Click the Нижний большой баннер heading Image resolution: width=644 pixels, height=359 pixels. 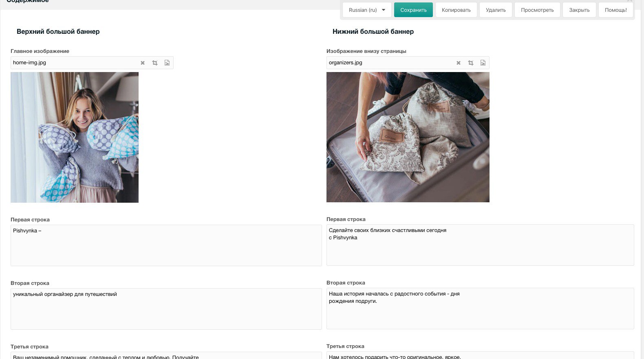coord(373,31)
